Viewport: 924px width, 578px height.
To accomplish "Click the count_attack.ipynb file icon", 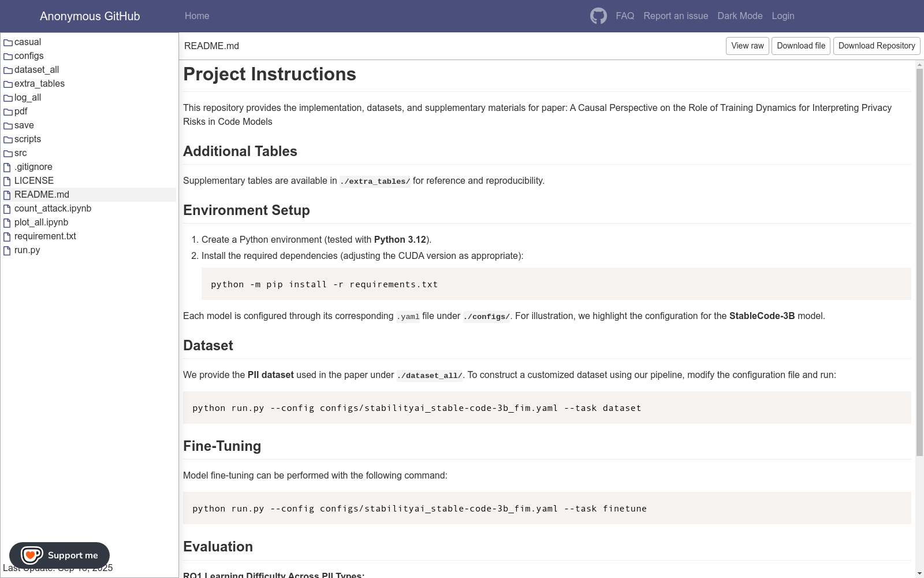I will 8,209.
